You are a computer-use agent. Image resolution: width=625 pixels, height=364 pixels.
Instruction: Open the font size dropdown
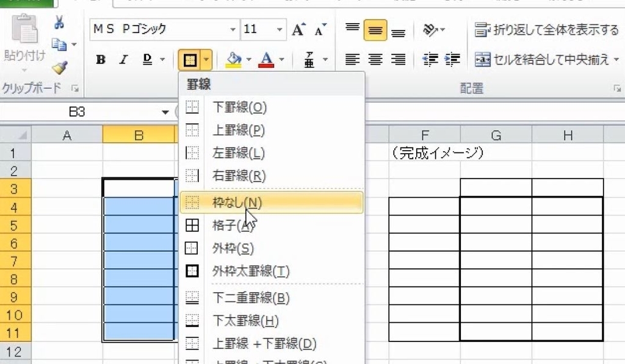tap(280, 29)
